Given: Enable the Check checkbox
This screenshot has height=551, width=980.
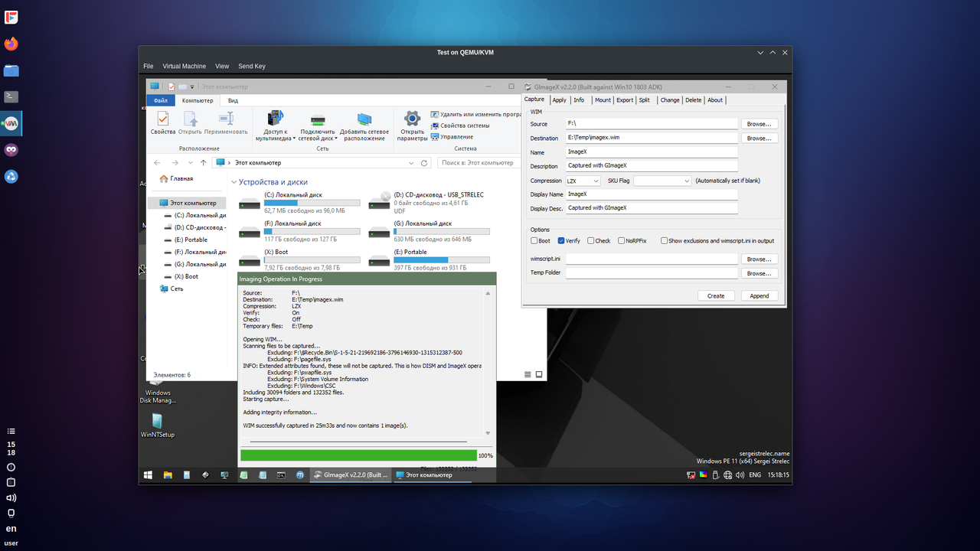Looking at the screenshot, I should coord(591,240).
